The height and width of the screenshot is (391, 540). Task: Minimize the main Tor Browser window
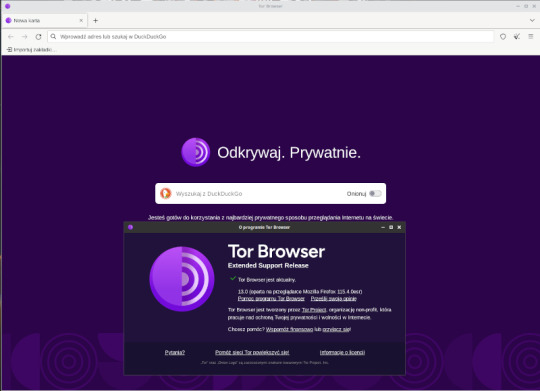click(518, 6)
